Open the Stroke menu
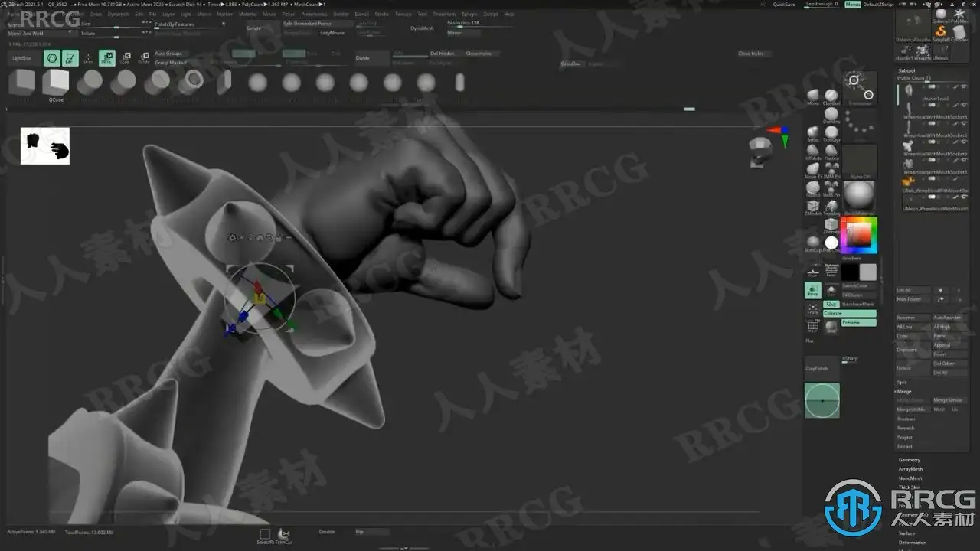This screenshot has width=980, height=551. [x=381, y=14]
